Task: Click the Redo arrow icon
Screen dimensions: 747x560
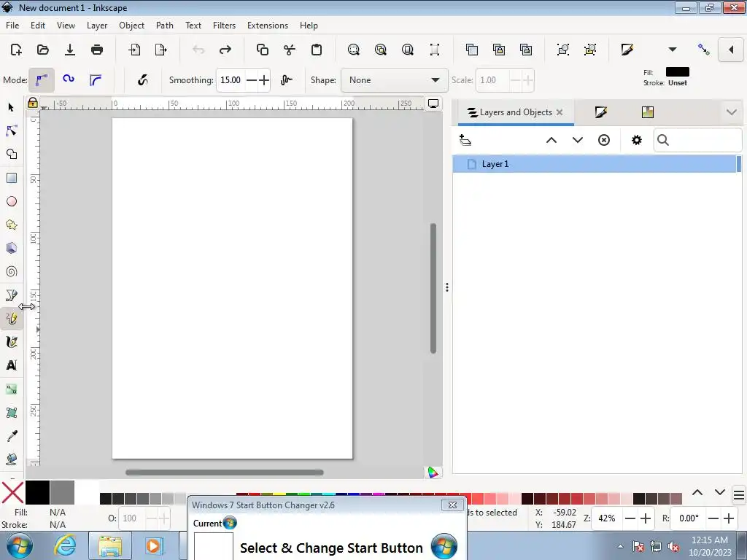Action: [x=225, y=50]
